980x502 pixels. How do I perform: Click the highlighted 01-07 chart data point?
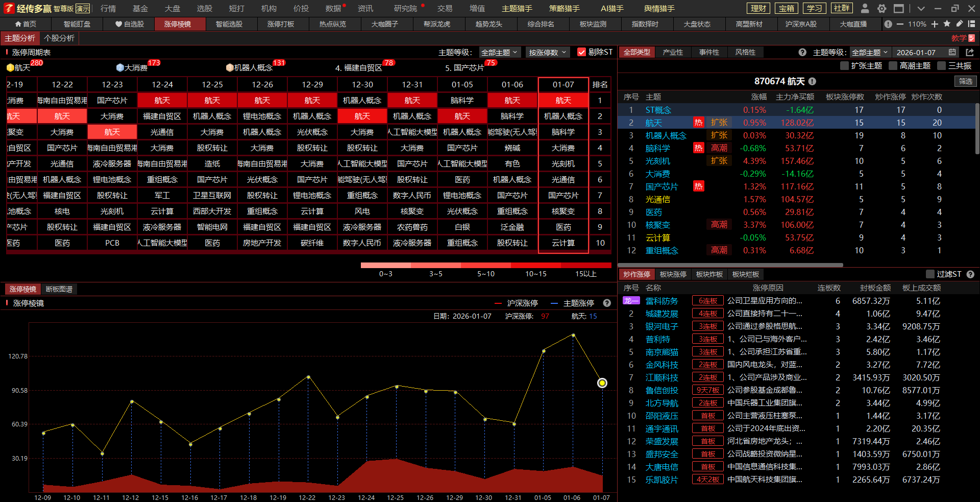602,383
